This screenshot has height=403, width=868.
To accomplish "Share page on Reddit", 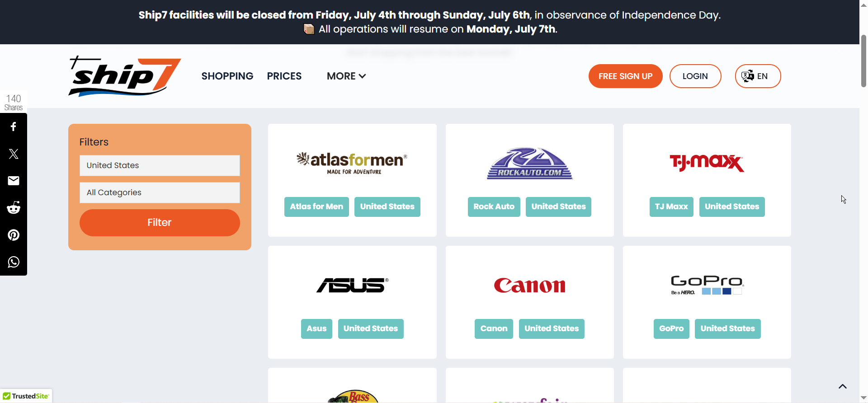I will pos(14,208).
